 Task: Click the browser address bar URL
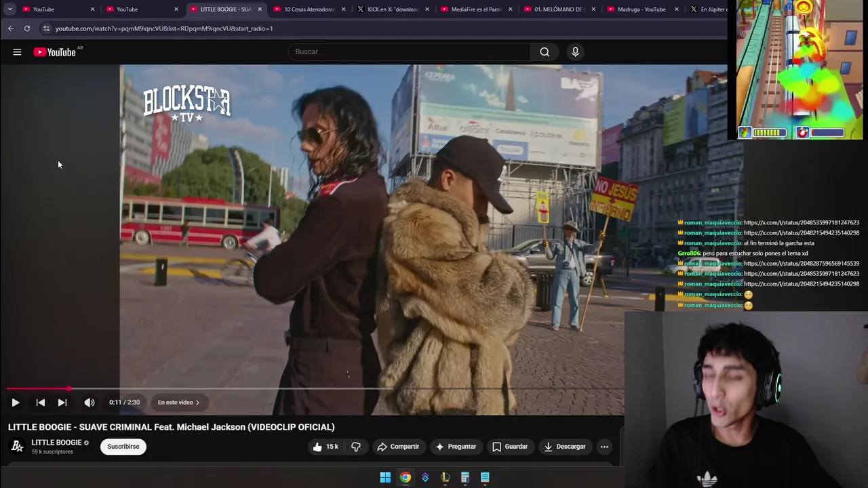(x=164, y=28)
